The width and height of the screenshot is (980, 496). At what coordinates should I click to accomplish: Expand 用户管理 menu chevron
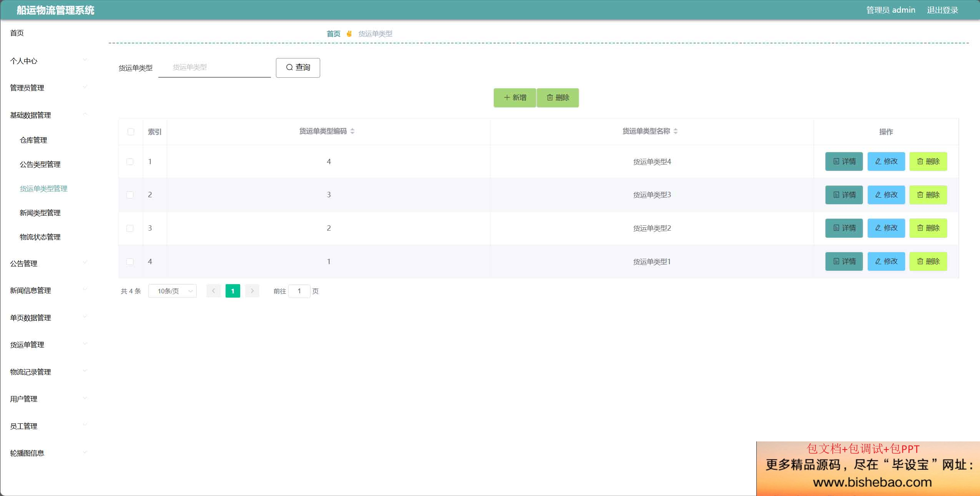point(85,398)
